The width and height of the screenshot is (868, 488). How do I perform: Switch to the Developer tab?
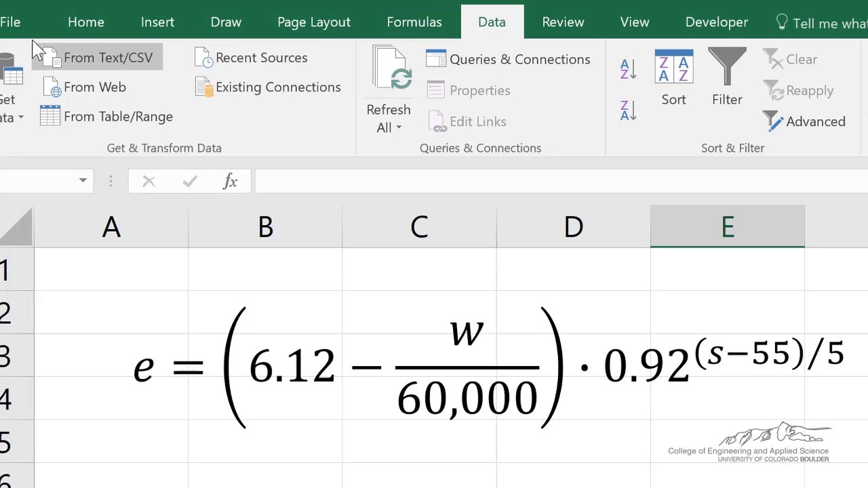click(x=717, y=22)
